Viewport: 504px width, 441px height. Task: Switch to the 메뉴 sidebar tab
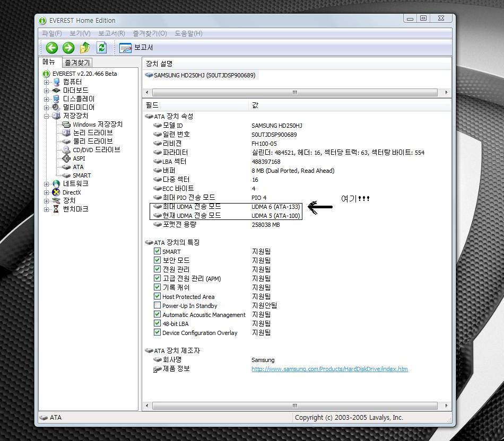pyautogui.click(x=49, y=62)
